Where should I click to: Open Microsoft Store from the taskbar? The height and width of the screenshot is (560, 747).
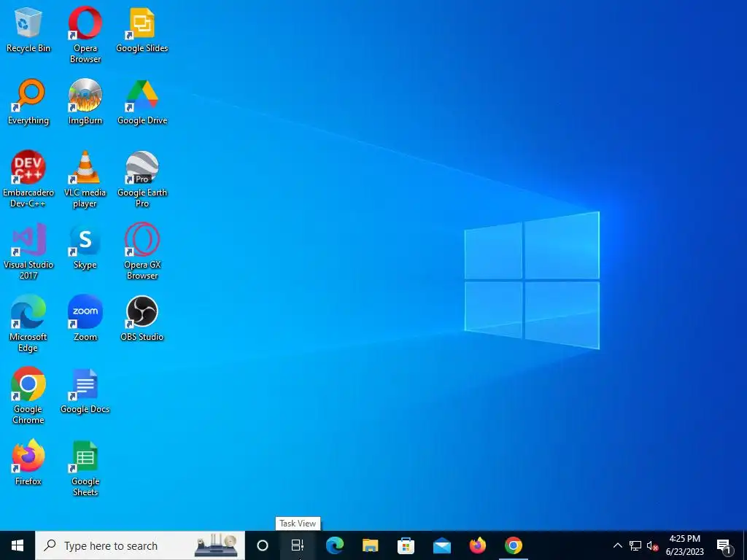406,545
